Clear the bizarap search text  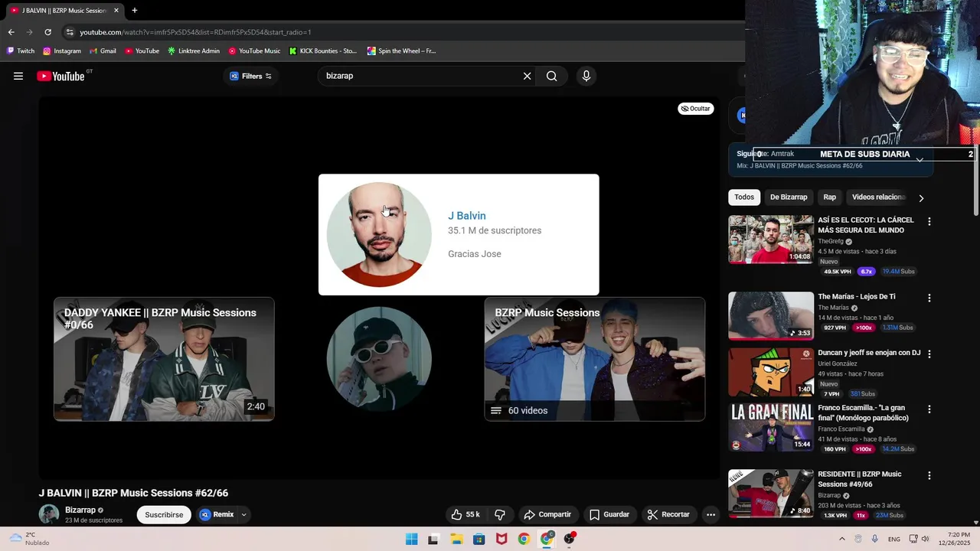(527, 76)
